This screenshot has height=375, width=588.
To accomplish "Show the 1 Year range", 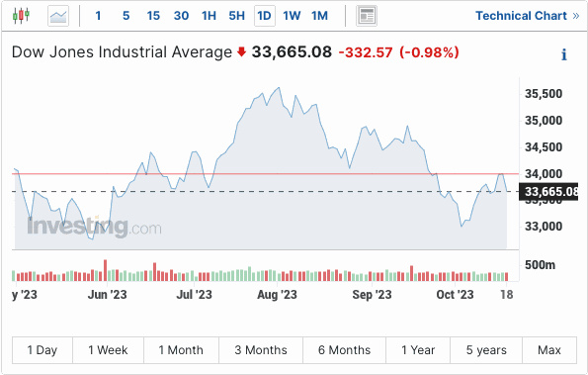I will (418, 350).
